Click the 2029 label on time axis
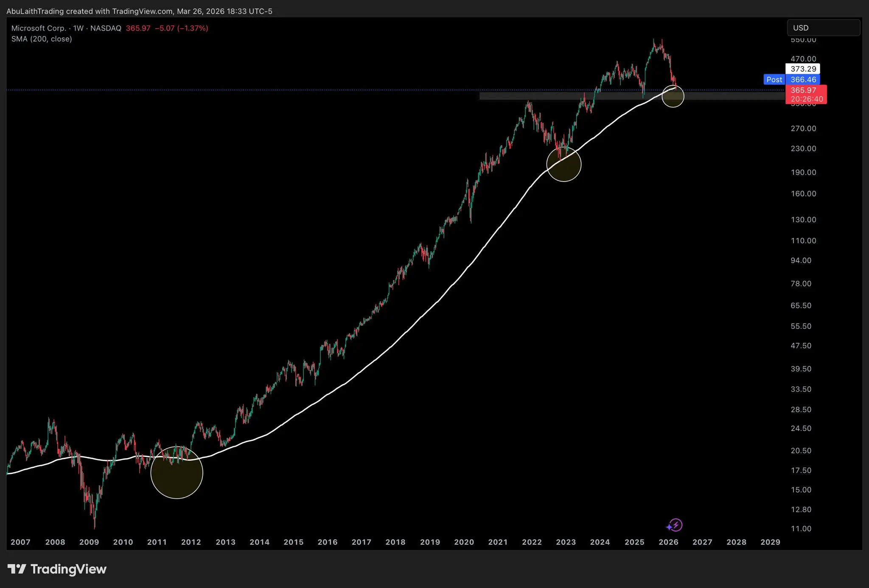This screenshot has height=588, width=869. click(770, 542)
